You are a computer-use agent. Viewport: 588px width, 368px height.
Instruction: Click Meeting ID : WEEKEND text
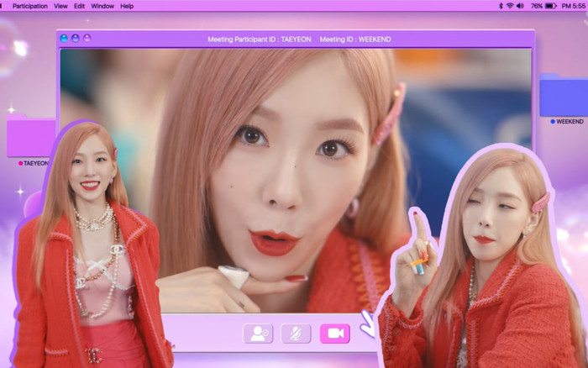pos(355,39)
